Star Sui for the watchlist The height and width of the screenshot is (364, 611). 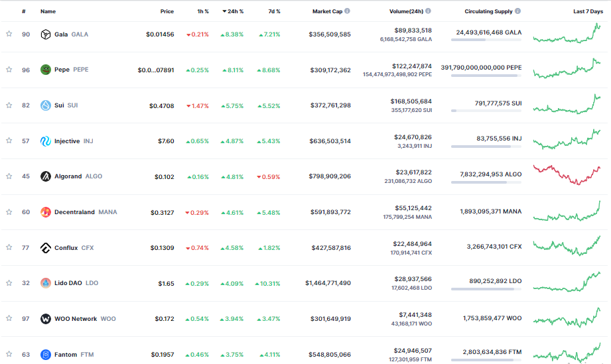click(9, 105)
